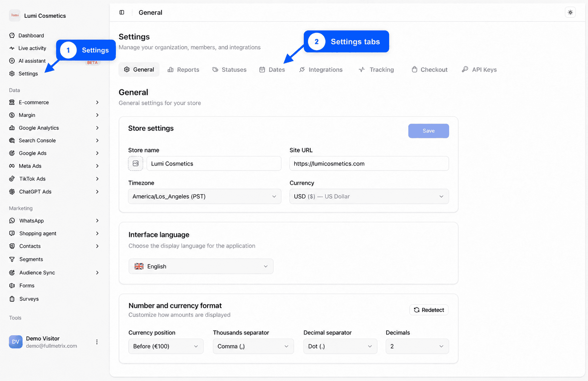Image resolution: width=588 pixels, height=381 pixels.
Task: Open the interface language dropdown
Action: tap(201, 267)
